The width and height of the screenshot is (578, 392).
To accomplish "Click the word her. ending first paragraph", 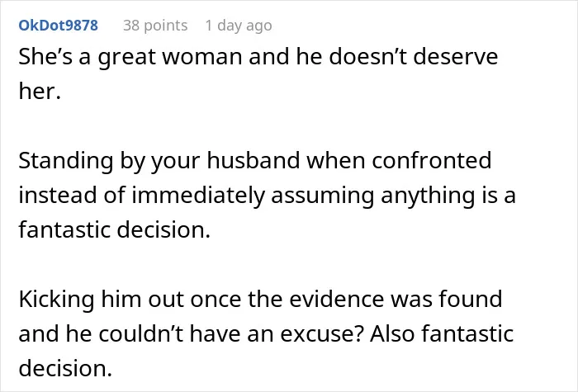I will 40,91.
